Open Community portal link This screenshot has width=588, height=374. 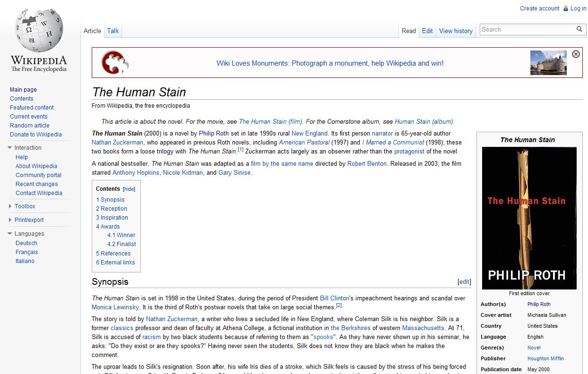[x=38, y=175]
